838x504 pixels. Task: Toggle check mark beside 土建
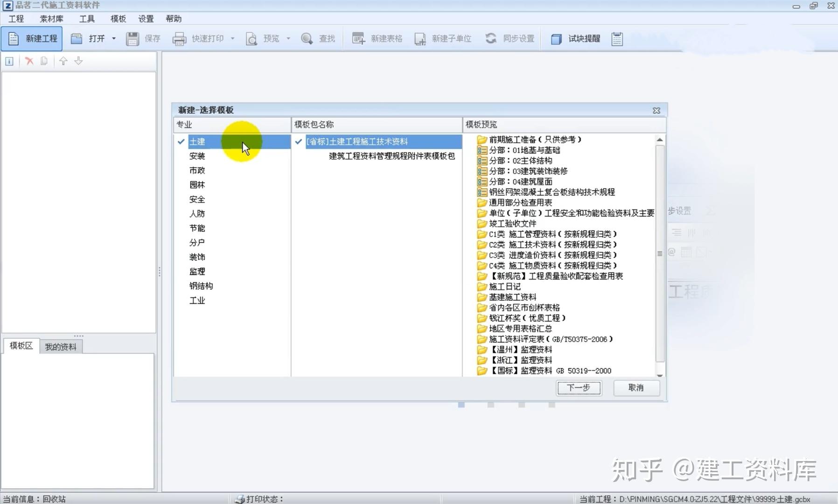pos(181,141)
